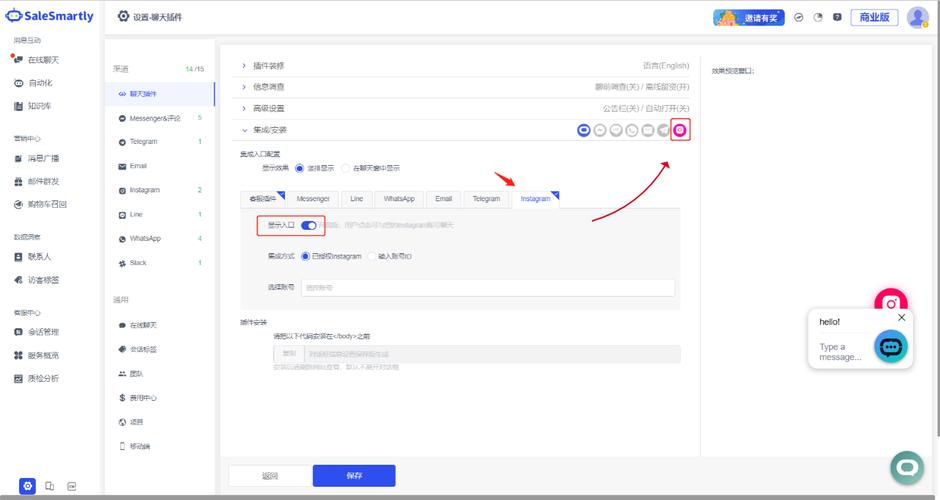The height and width of the screenshot is (500, 940).
Task: Open 消息广播 broadcast page
Action: (x=37, y=159)
